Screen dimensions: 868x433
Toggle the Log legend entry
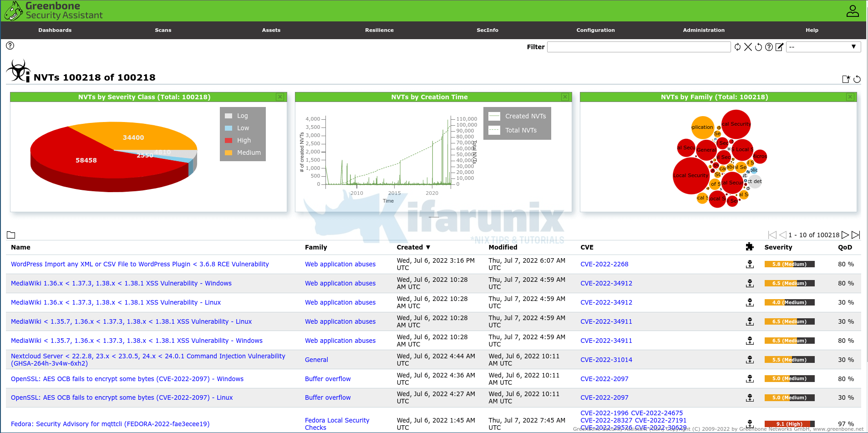pos(237,116)
